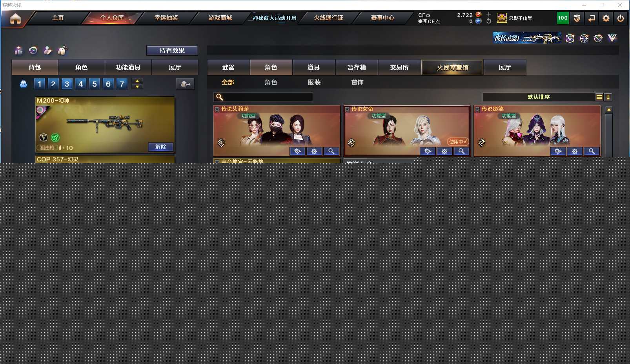This screenshot has height=364, width=630.
Task: Open the 火线通行证 tab
Action: pos(329,18)
